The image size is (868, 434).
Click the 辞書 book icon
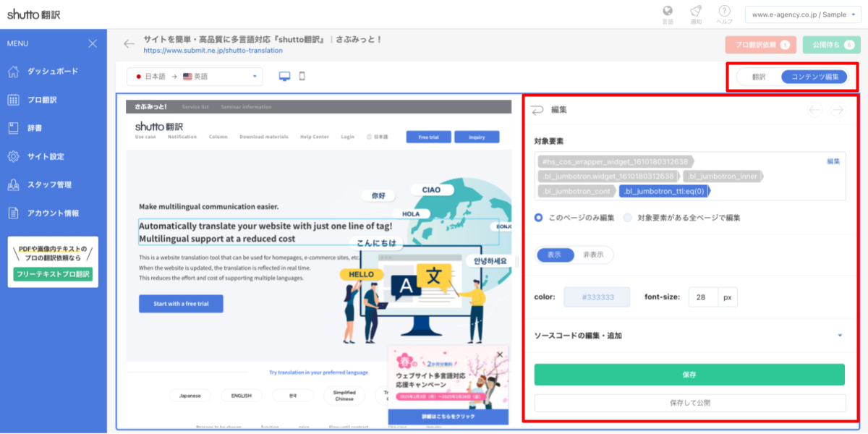point(13,128)
